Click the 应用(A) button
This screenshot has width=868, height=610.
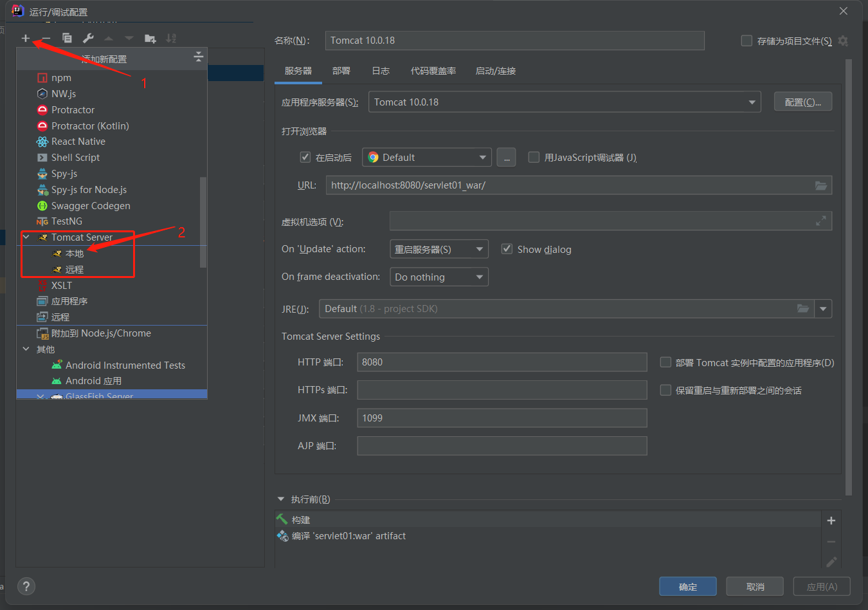tap(822, 587)
